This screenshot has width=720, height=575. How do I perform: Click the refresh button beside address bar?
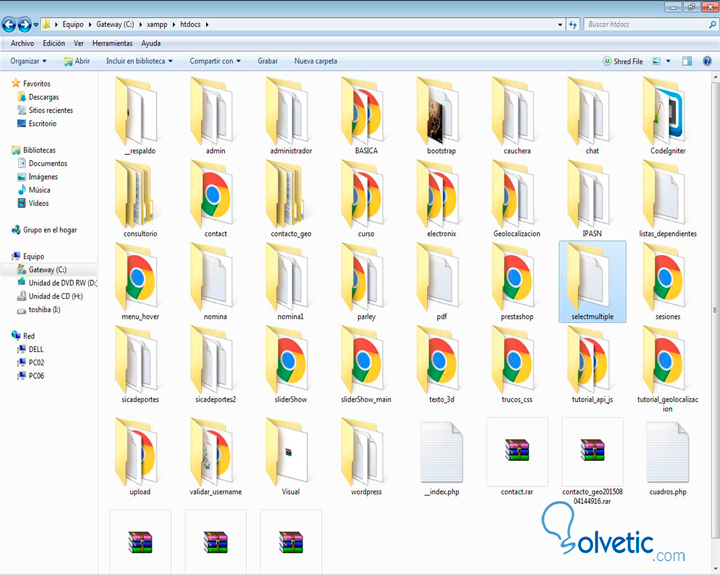click(x=573, y=24)
